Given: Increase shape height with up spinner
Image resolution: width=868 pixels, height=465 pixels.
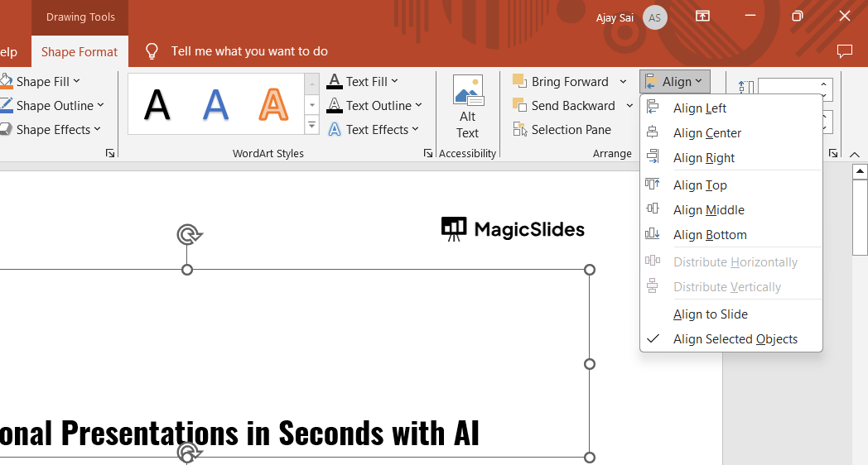Looking at the screenshot, I should pos(824,84).
